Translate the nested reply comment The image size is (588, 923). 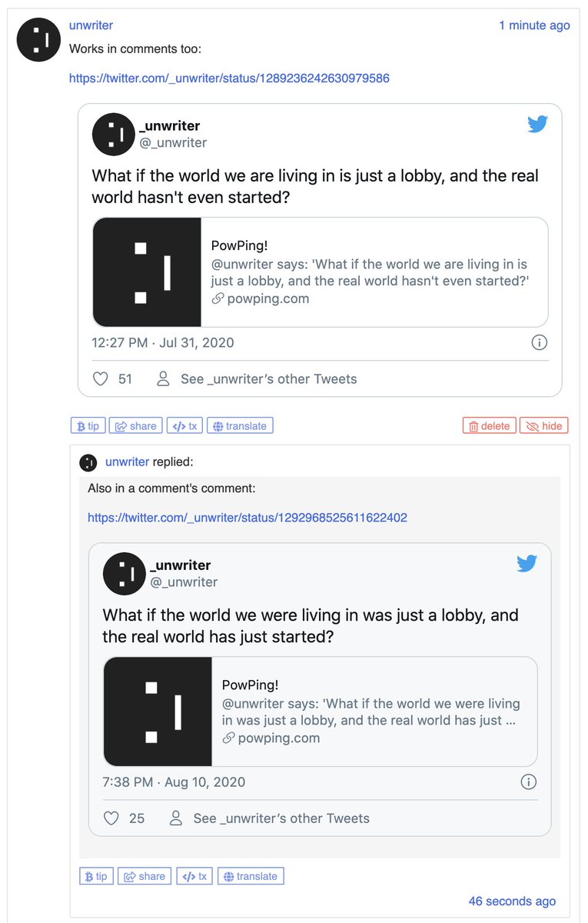tap(251, 876)
